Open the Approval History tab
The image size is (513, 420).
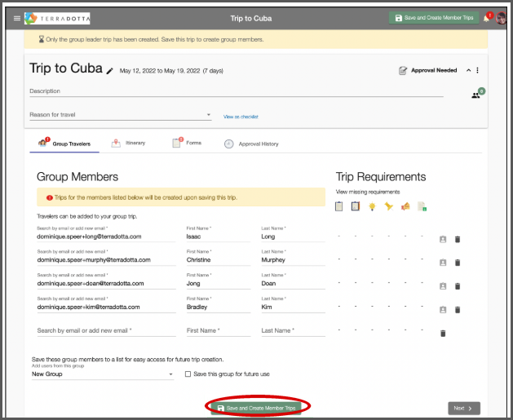point(251,144)
